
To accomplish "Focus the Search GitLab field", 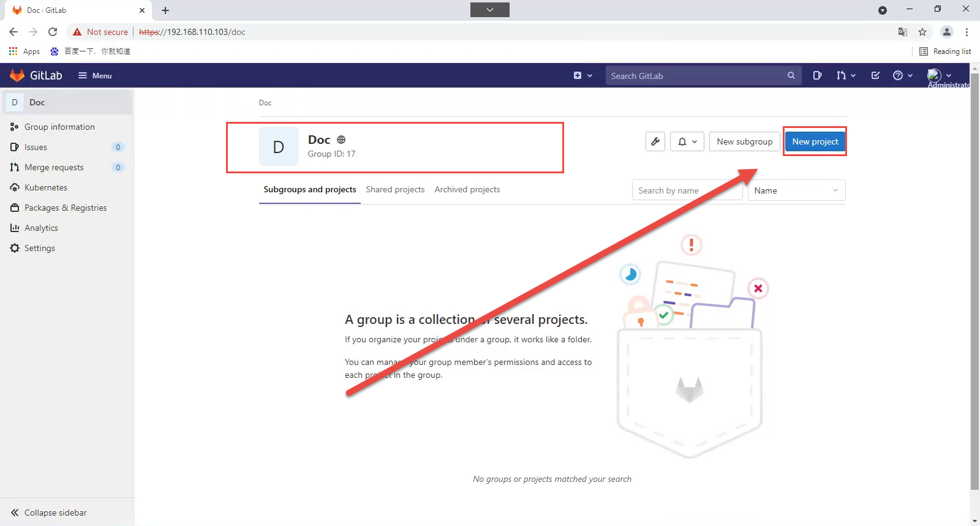I will [x=703, y=75].
